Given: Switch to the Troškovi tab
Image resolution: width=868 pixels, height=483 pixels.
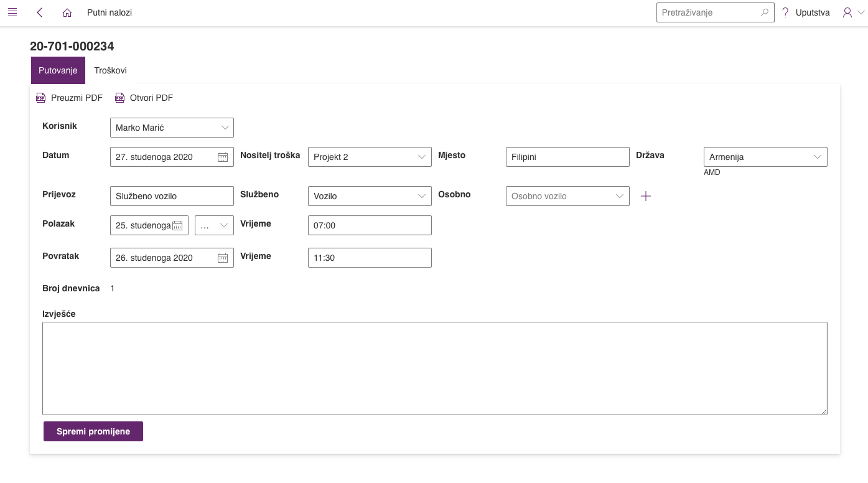Looking at the screenshot, I should tap(111, 71).
